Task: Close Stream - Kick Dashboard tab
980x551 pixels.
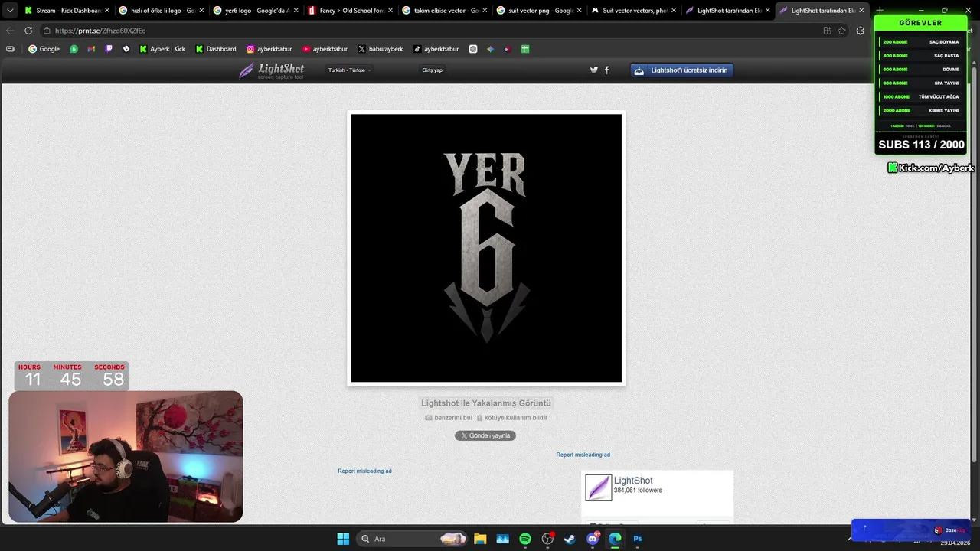Action: 107,11
